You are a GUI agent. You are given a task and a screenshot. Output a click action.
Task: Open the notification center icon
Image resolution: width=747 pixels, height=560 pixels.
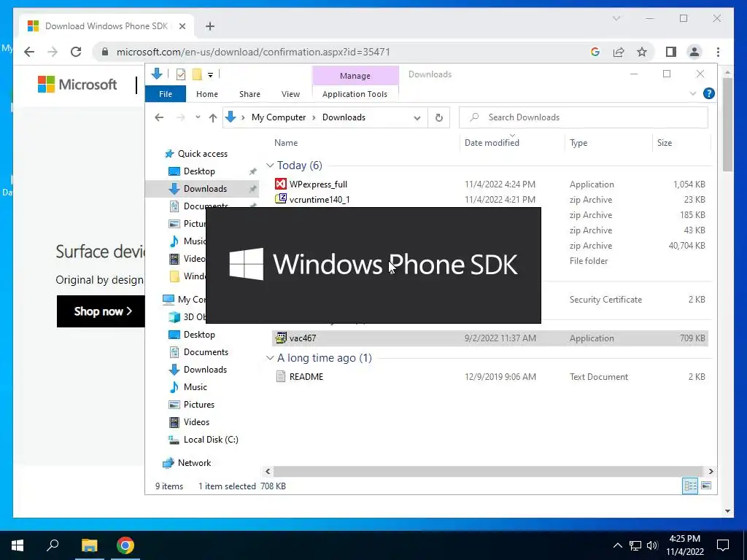tap(723, 545)
